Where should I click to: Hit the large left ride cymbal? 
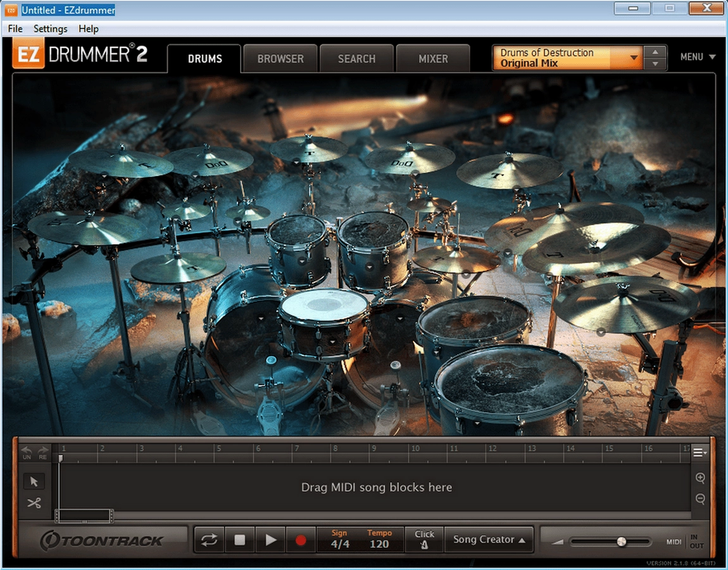tap(86, 227)
